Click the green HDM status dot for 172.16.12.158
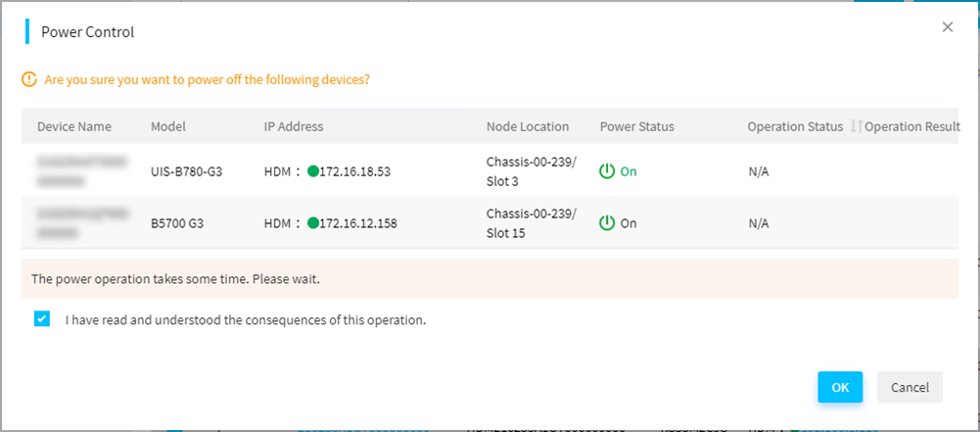Screen dimensions: 980x432 pyautogui.click(x=312, y=223)
